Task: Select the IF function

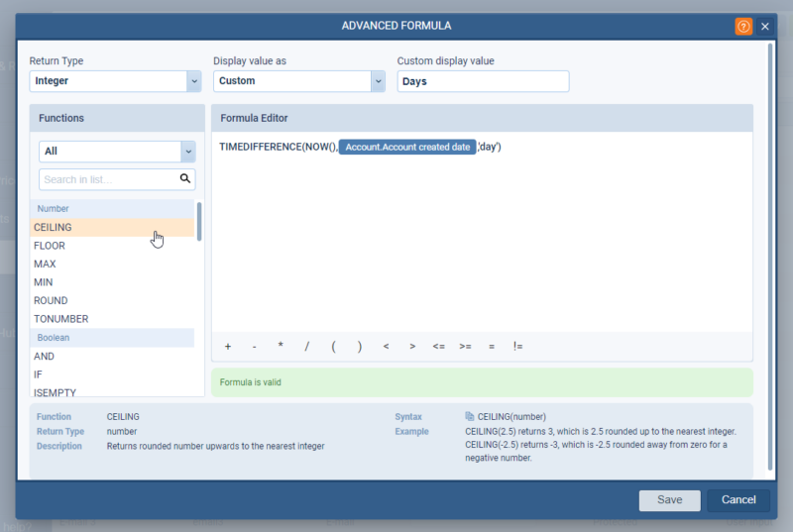Action: (x=112, y=374)
